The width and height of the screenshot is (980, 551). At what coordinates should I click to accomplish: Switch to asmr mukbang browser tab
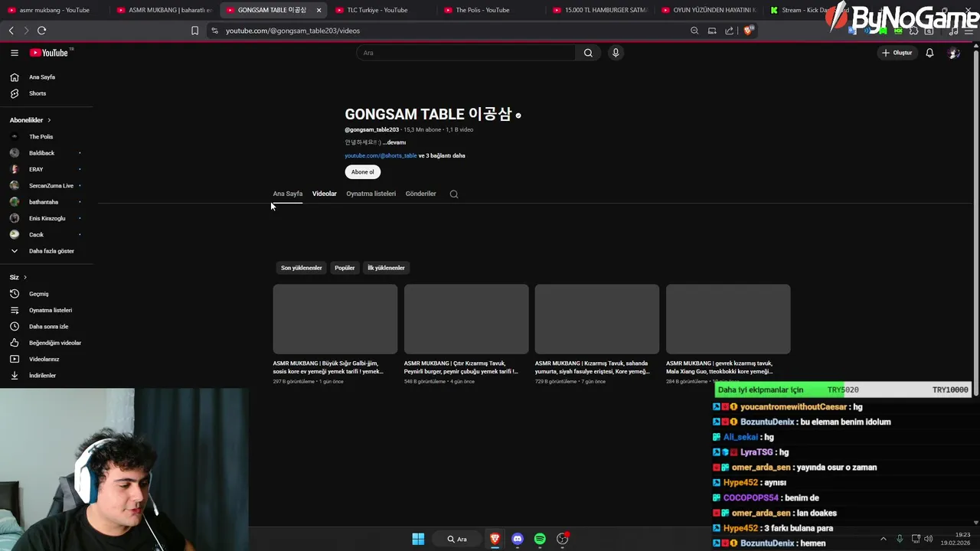pos(54,10)
